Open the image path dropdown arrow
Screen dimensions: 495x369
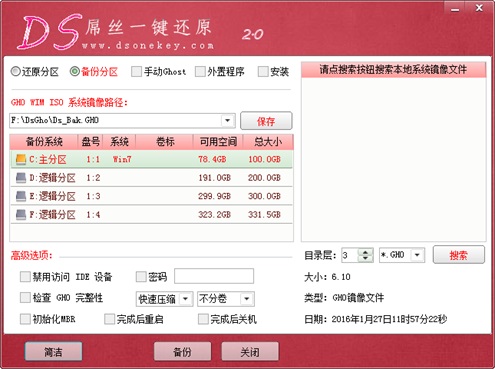228,120
